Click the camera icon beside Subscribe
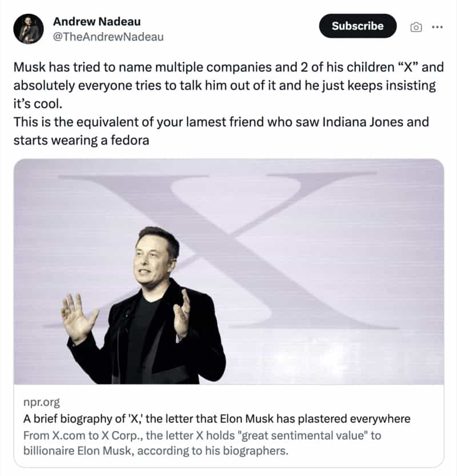Image resolution: width=457 pixels, height=476 pixels. 416,27
